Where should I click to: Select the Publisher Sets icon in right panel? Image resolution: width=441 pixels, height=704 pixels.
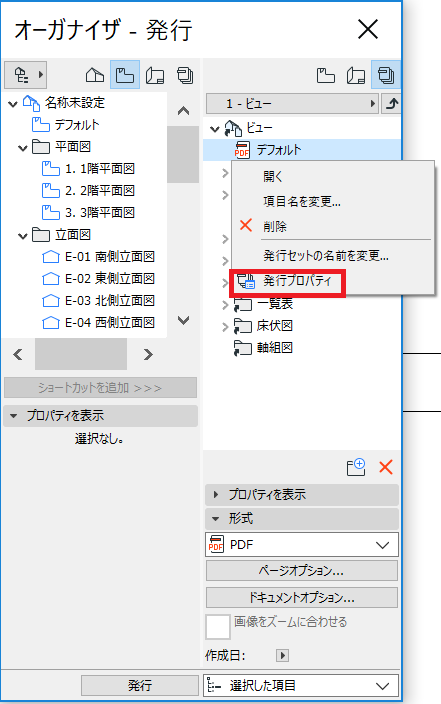pyautogui.click(x=386, y=75)
